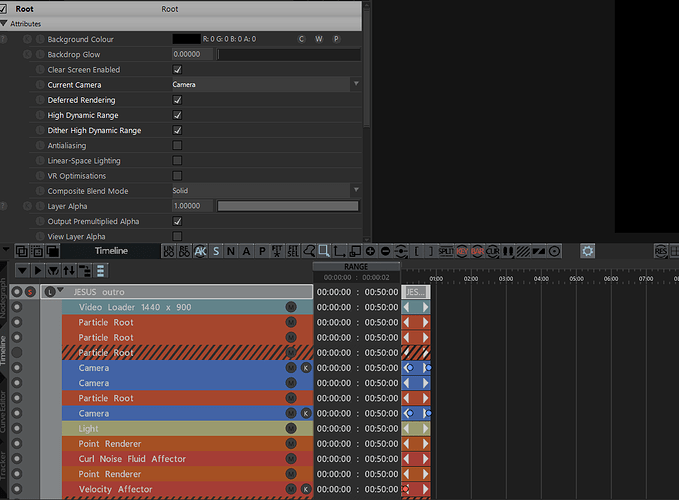The width and height of the screenshot is (679, 500).
Task: Select the zoom rectangle tool
Action: point(324,251)
